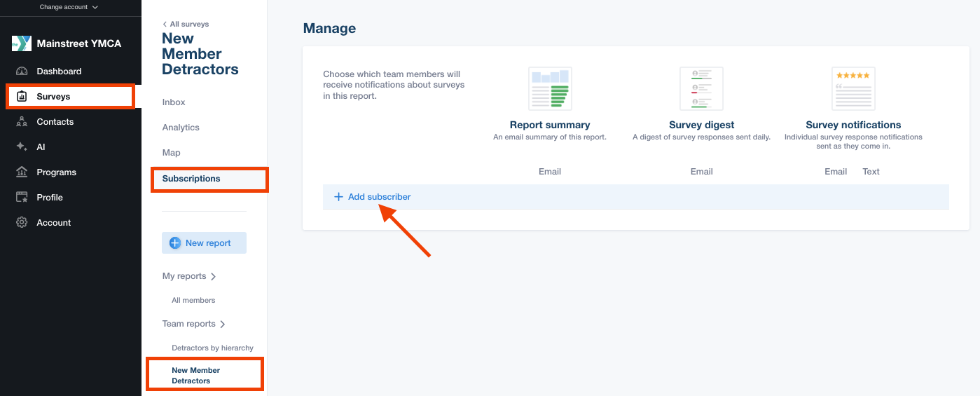Click the Programs building icon
This screenshot has width=980, height=396.
pyautogui.click(x=22, y=172)
